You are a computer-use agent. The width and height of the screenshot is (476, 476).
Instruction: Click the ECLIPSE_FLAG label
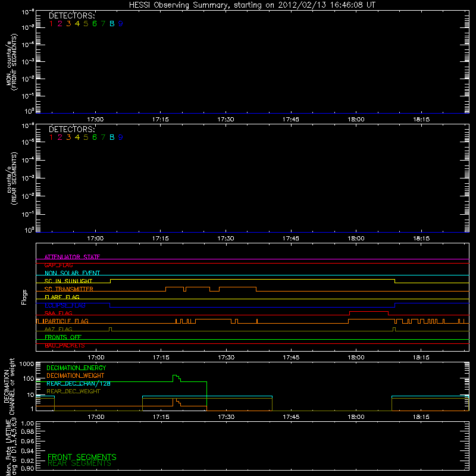click(x=65, y=305)
